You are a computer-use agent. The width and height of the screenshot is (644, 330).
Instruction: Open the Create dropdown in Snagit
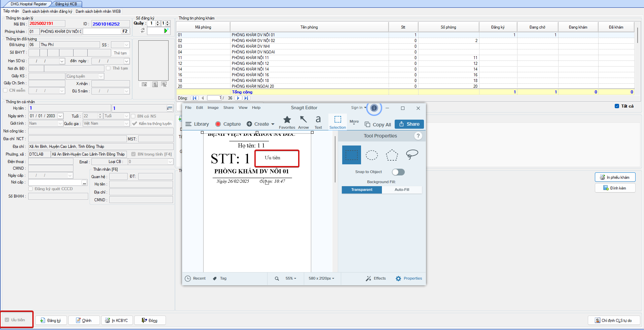pos(260,124)
